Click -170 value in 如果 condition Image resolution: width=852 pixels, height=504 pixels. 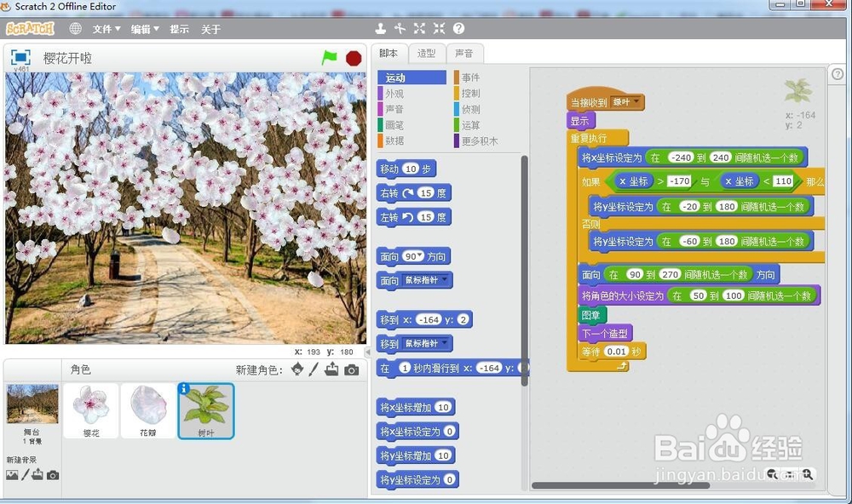pyautogui.click(x=679, y=180)
